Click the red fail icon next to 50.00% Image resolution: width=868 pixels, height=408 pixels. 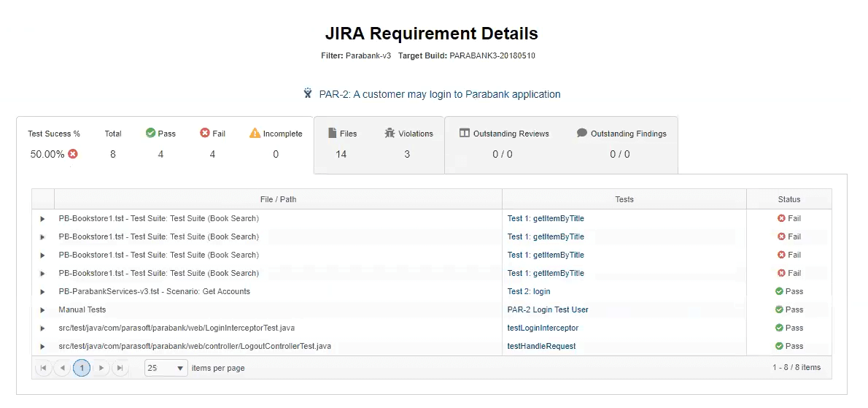[x=73, y=154]
